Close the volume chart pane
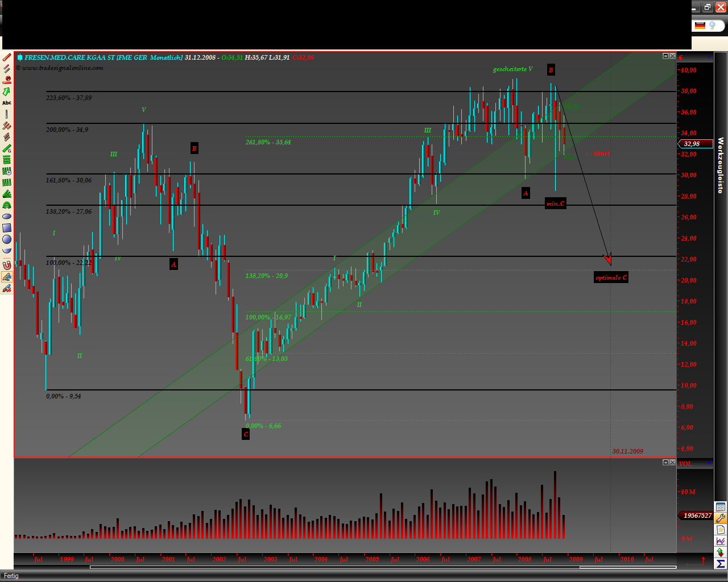 (673, 463)
